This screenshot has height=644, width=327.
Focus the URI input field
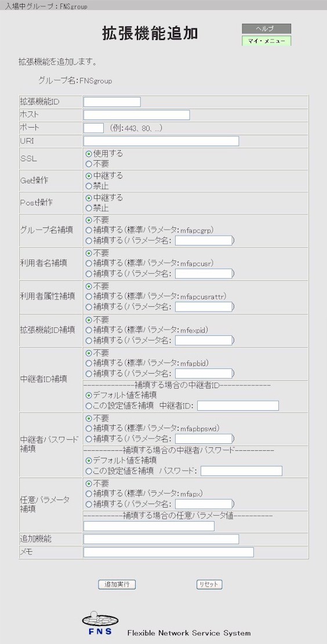[161, 142]
